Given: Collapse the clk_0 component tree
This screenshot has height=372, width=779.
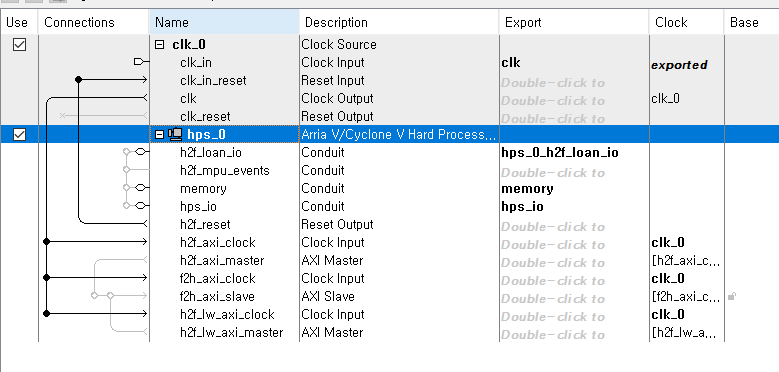Looking at the screenshot, I should 159,45.
